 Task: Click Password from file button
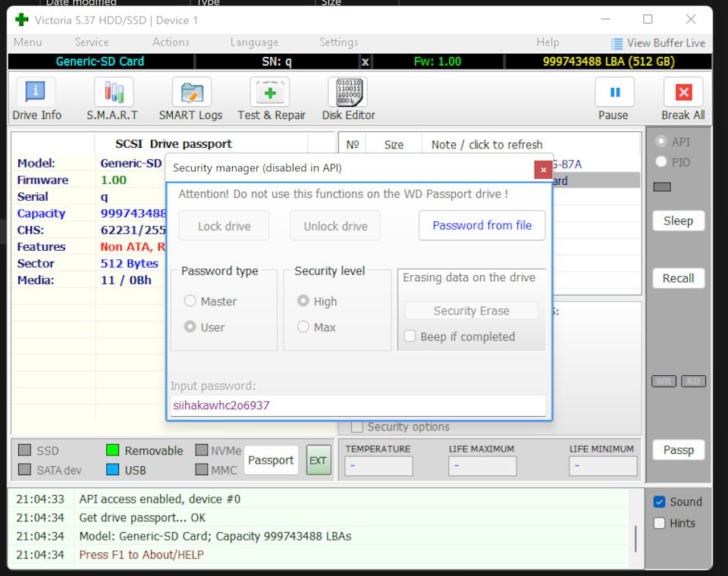click(x=482, y=226)
